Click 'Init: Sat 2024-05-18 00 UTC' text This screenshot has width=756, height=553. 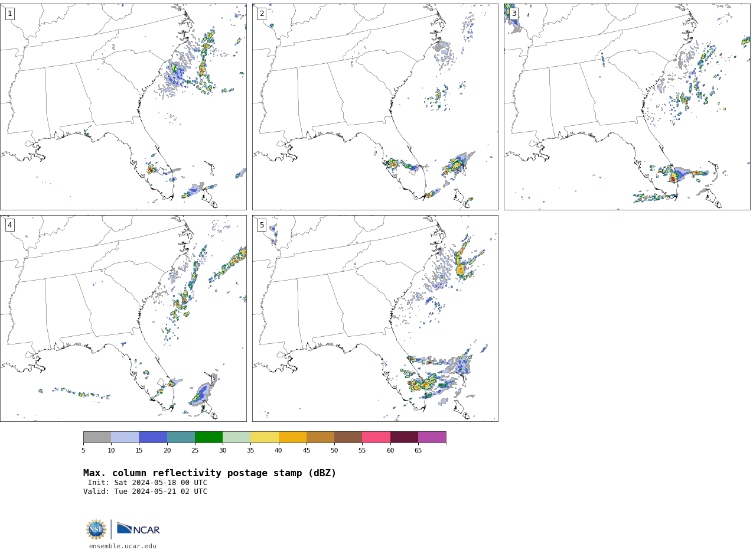pyautogui.click(x=148, y=483)
